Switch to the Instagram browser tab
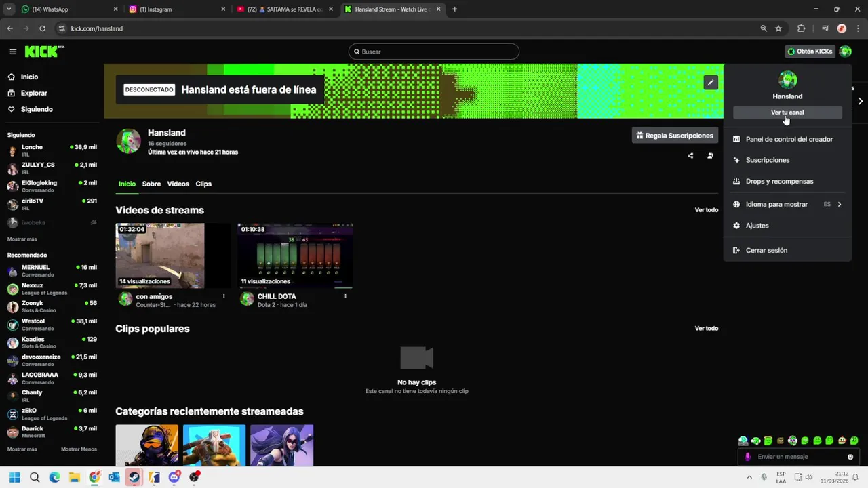Viewport: 868px width, 488px height. tap(176, 9)
